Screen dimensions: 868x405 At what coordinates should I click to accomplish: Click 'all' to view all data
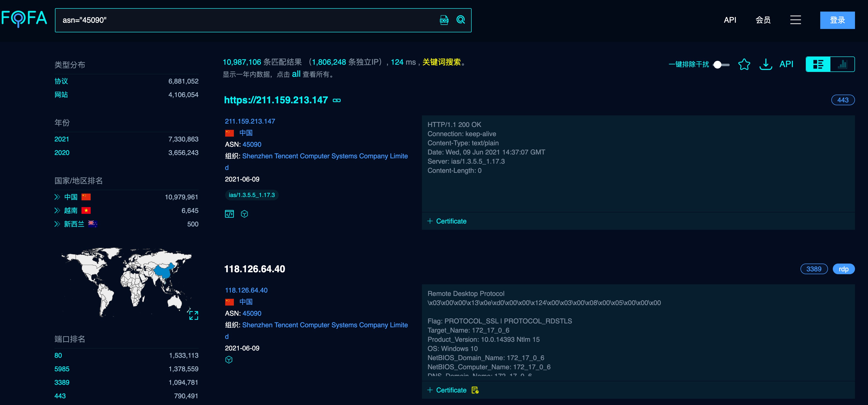pos(296,74)
